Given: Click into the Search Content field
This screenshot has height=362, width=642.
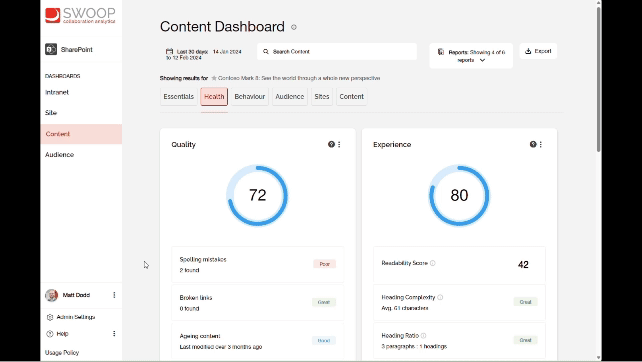Looking at the screenshot, I should (337, 52).
